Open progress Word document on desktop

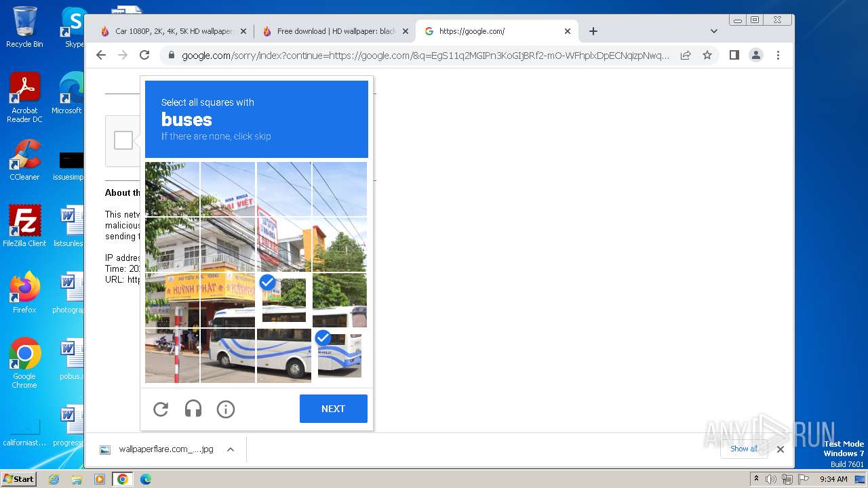point(69,426)
